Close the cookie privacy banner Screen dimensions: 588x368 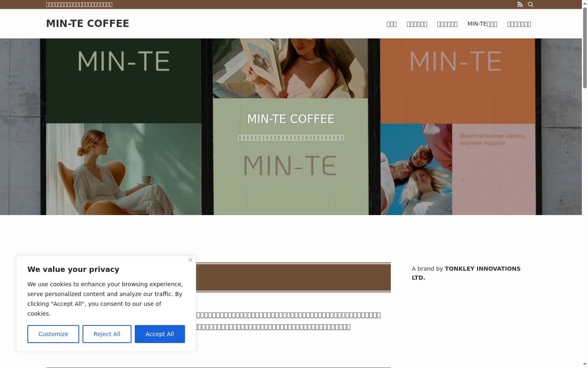[190, 260]
